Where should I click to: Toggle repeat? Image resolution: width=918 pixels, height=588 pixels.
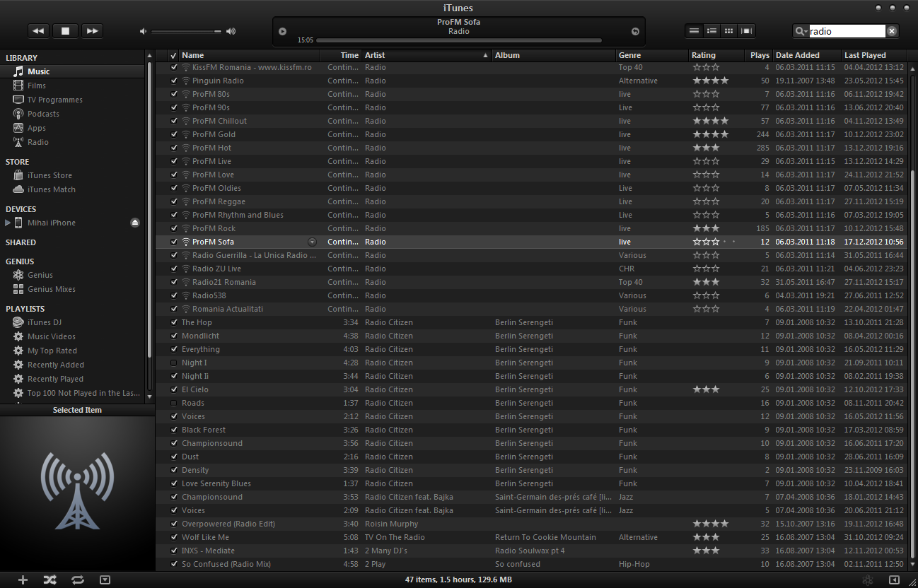coord(78,580)
